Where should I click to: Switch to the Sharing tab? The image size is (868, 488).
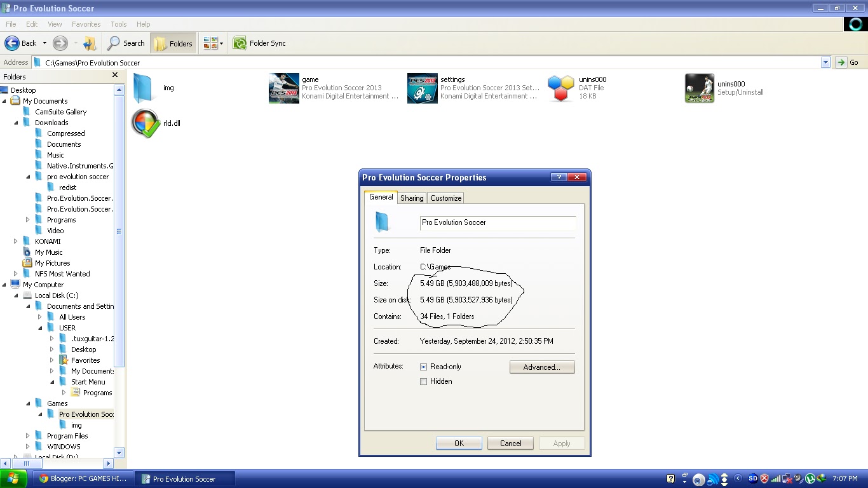tap(411, 198)
